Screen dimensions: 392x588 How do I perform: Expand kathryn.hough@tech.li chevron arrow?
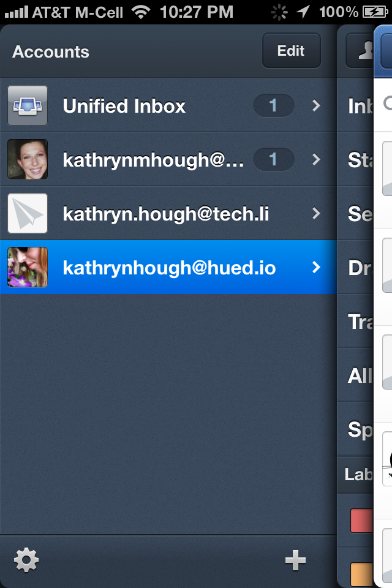point(316,213)
